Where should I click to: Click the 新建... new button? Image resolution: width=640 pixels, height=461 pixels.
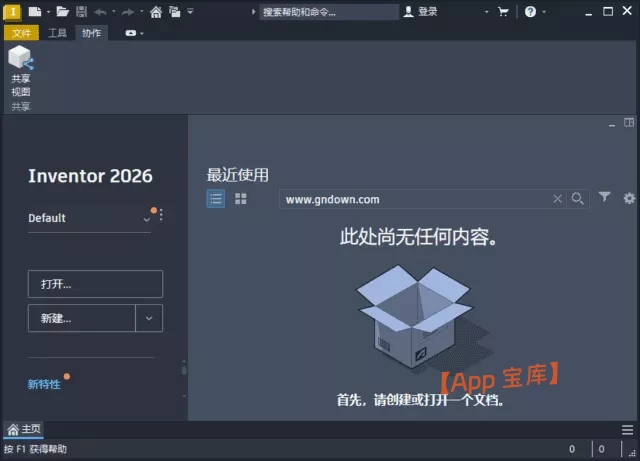[82, 318]
